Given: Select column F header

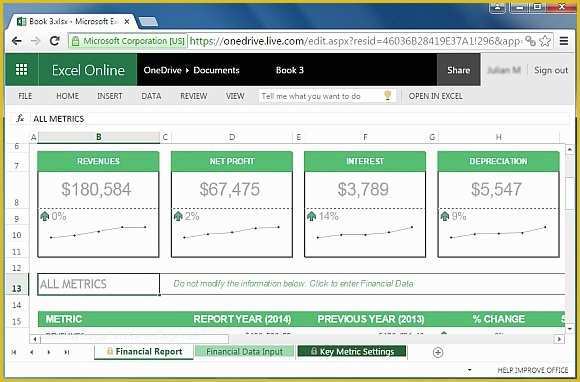Looking at the screenshot, I should point(365,137).
